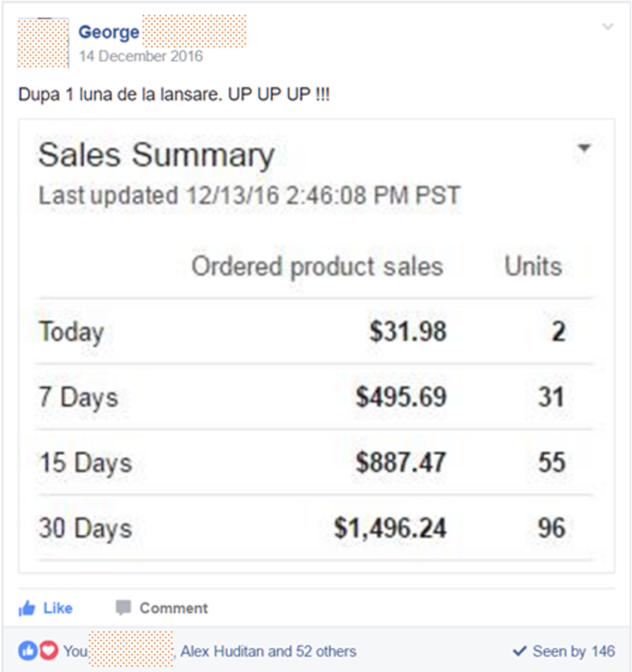Click the 30 Days sales row
Viewport: 632px width, 672px height.
316,528
